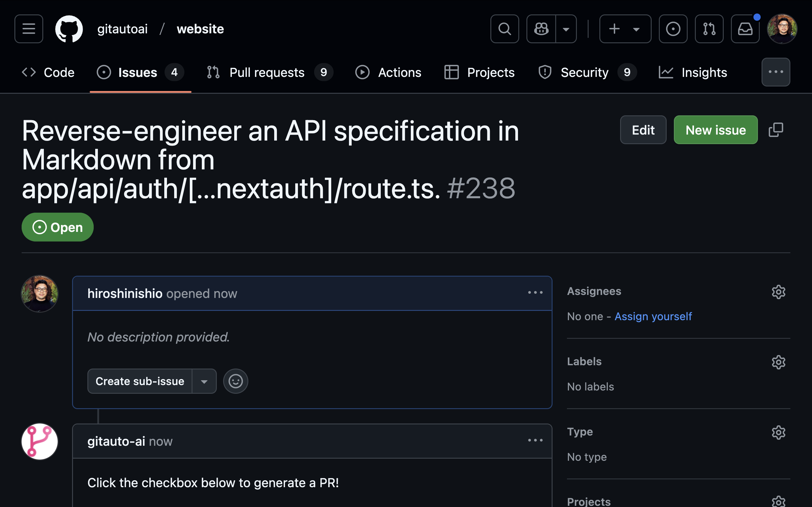Click the emoji reaction smiley icon
Image resolution: width=812 pixels, height=507 pixels.
pyautogui.click(x=235, y=381)
